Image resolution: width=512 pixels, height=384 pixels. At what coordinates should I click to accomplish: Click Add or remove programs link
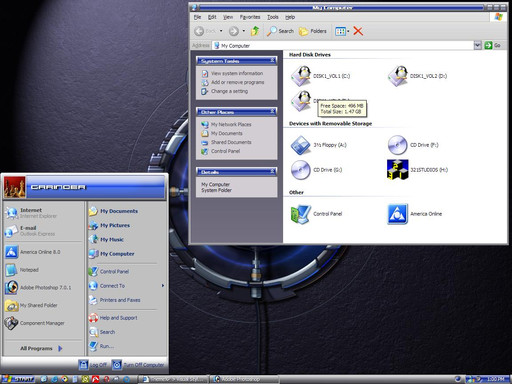[237, 82]
